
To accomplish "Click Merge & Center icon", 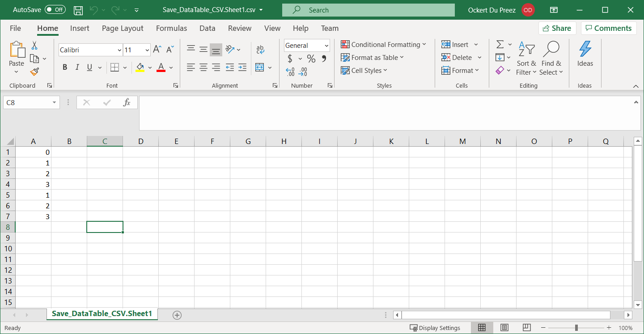I will coord(260,68).
